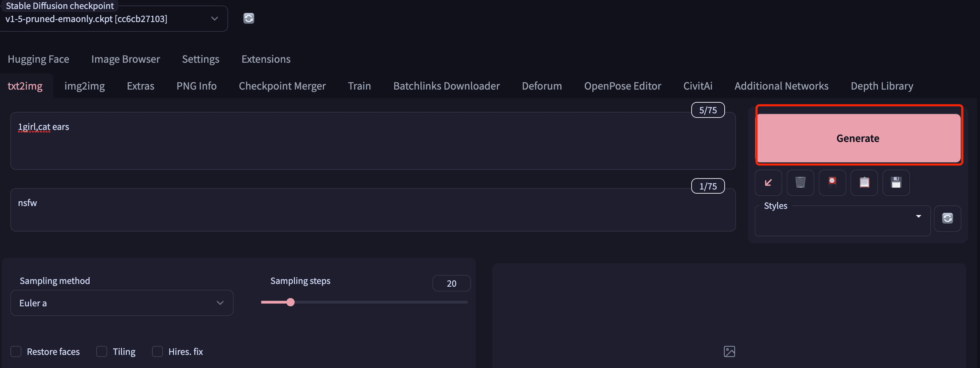Click into the negative prompt box containing nsfw
Screen dimensions: 980x368
point(373,210)
